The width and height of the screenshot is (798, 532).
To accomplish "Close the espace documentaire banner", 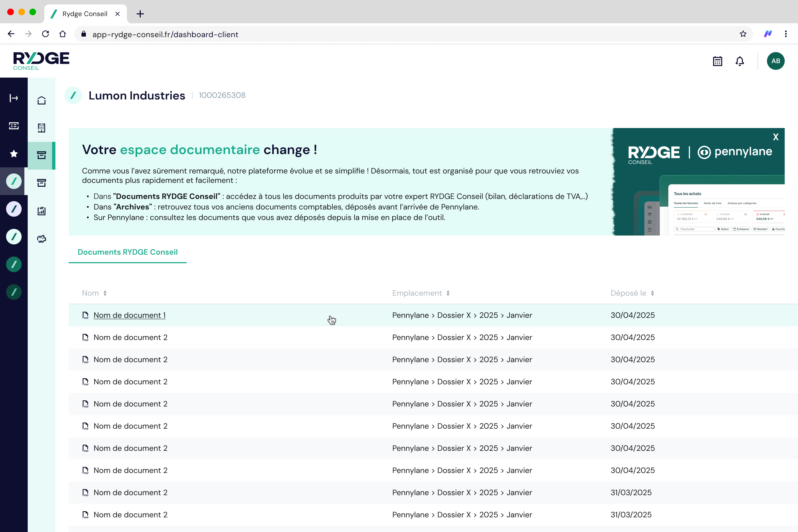I will 776,137.
